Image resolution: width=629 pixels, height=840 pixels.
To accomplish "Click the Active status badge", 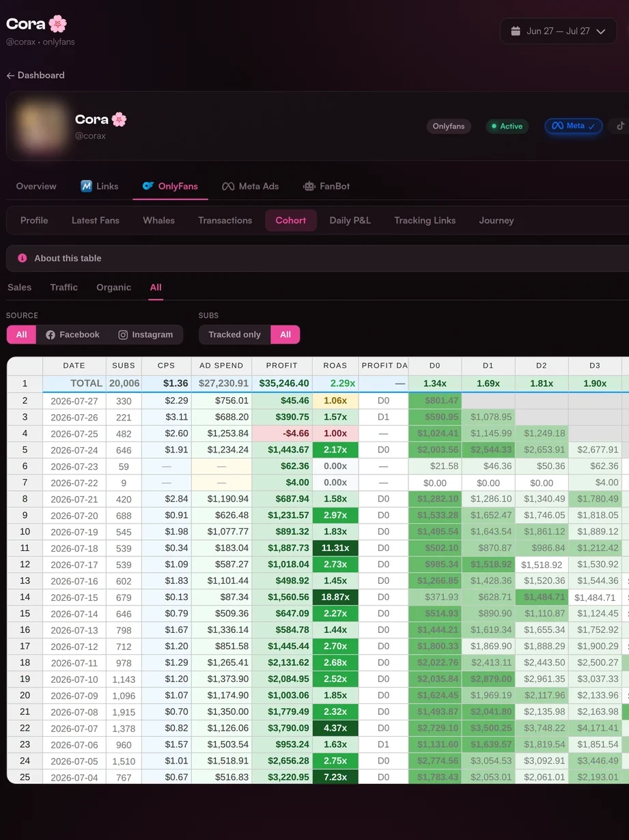I will tap(507, 126).
